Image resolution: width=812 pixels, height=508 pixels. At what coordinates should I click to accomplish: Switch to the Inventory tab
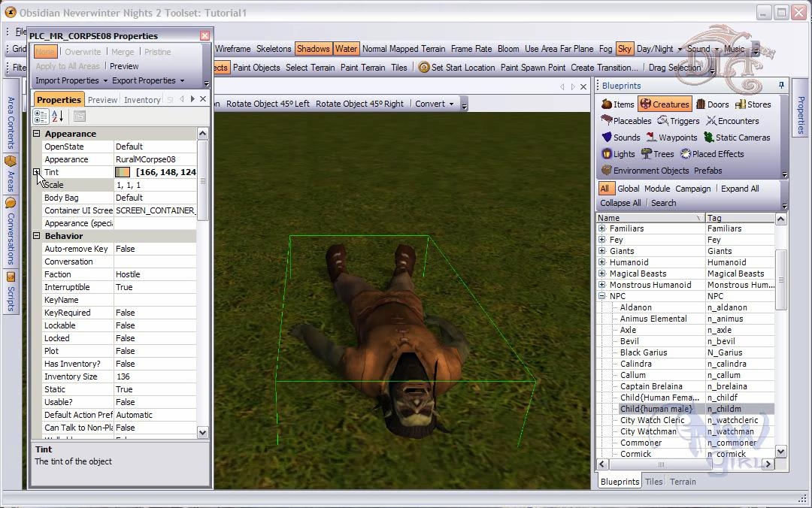pyautogui.click(x=142, y=100)
